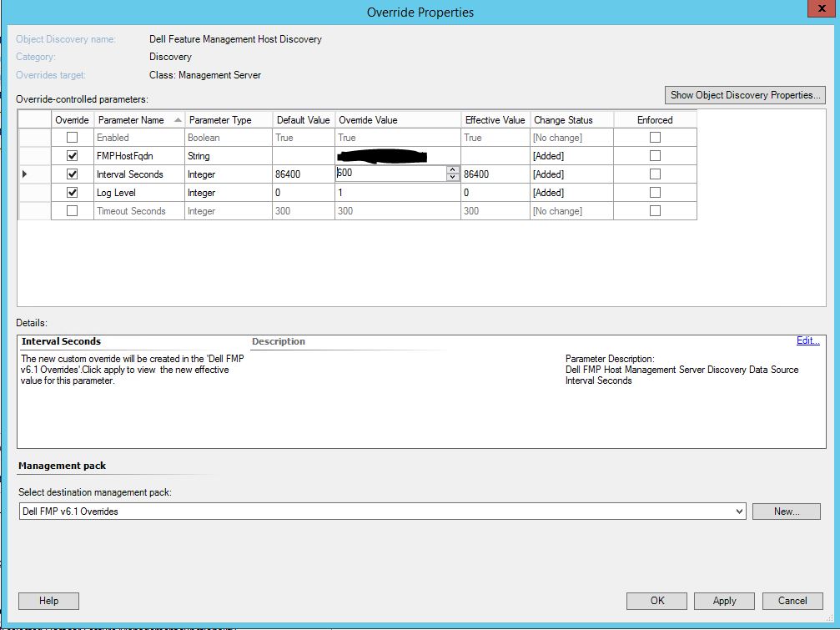Sort by Default Value column header
This screenshot has width=840, height=630.
(304, 120)
